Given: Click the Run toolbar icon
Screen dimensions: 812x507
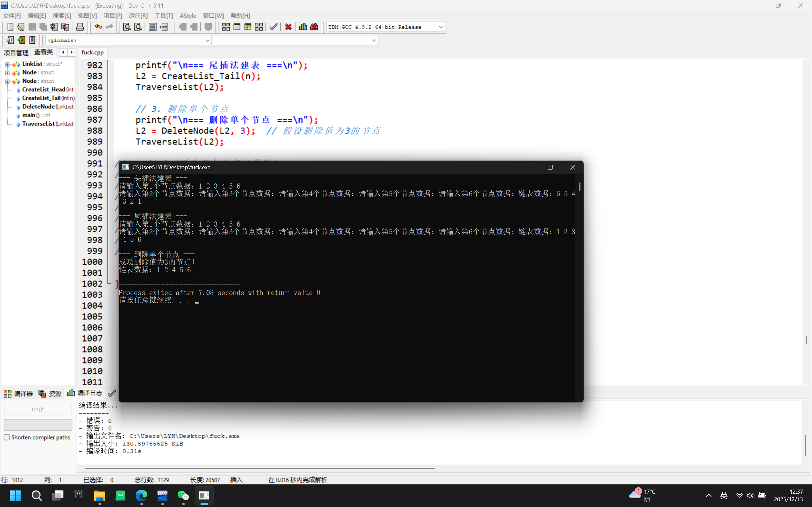Looking at the screenshot, I should tap(237, 27).
